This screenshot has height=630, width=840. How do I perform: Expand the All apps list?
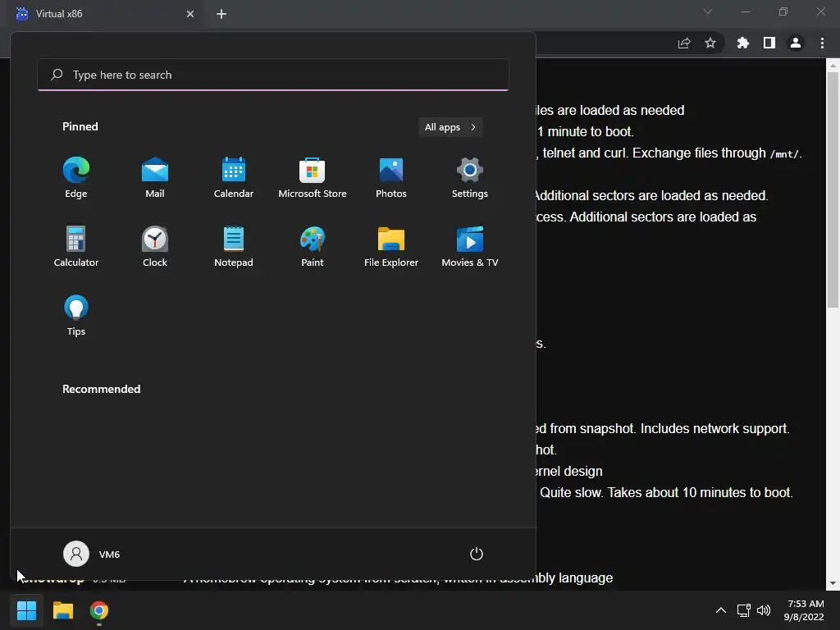450,127
